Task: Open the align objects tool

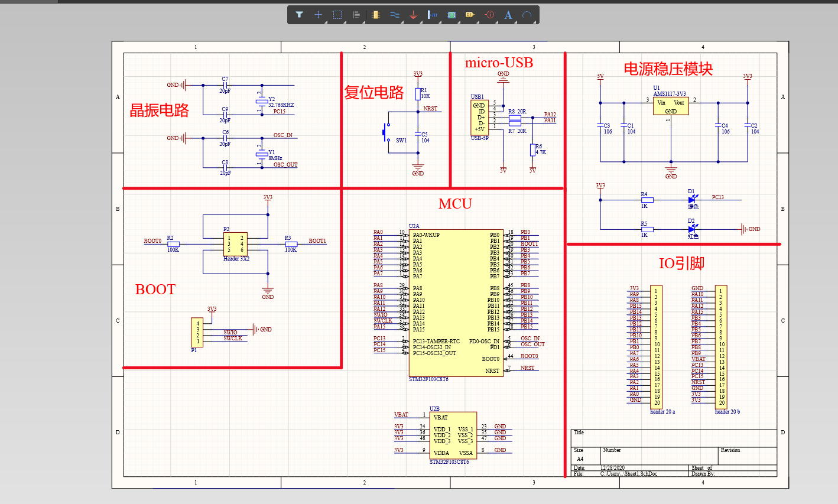Action: pos(356,15)
